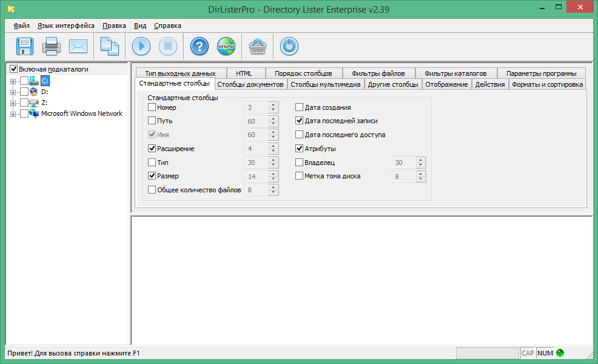Click the Z: network drive icon

[33, 103]
